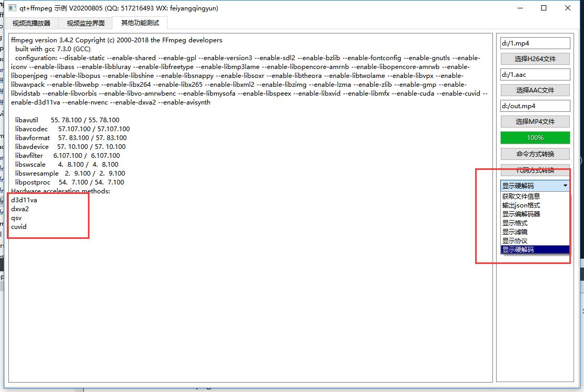The width and height of the screenshot is (584, 392).
Task: Click the libswscale version line
Action: tap(66, 165)
